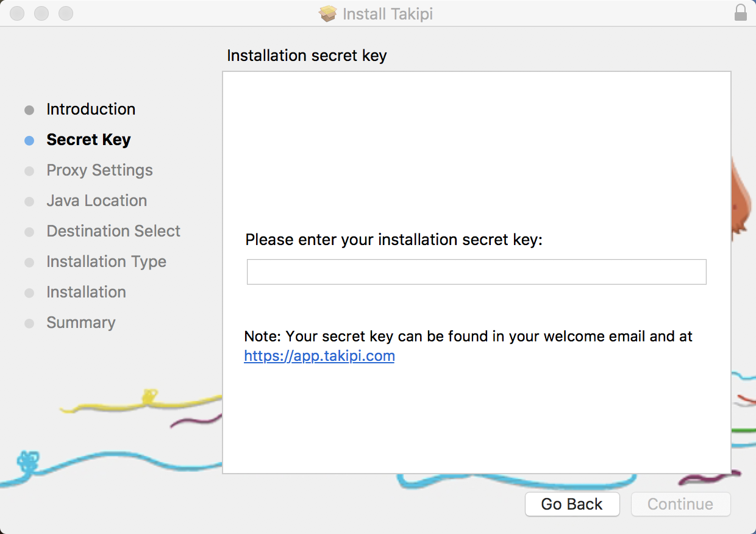
Task: Open the https://app.takipi.com link
Action: click(319, 356)
